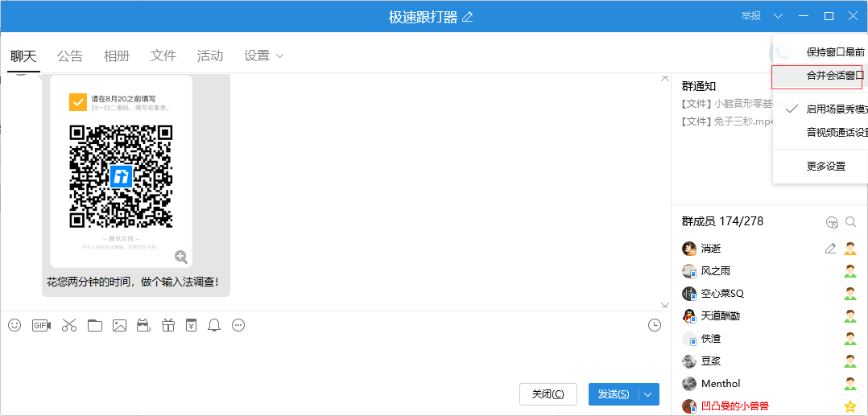Select 合并会话窗口 menu entry

tap(821, 77)
